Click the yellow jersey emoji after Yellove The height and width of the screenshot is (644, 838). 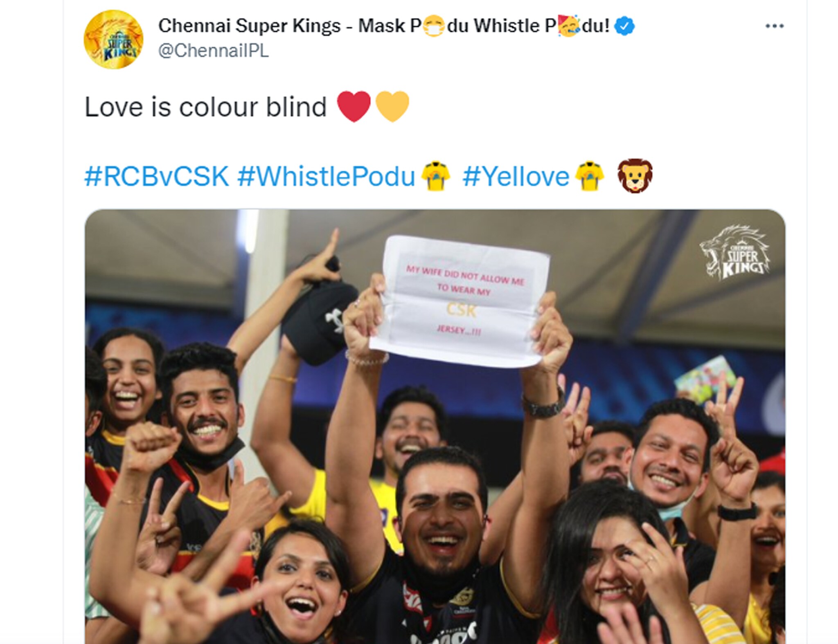point(590,176)
